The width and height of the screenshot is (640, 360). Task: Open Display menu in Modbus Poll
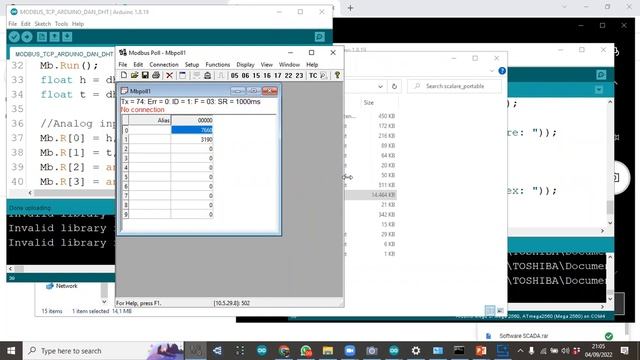[245, 64]
